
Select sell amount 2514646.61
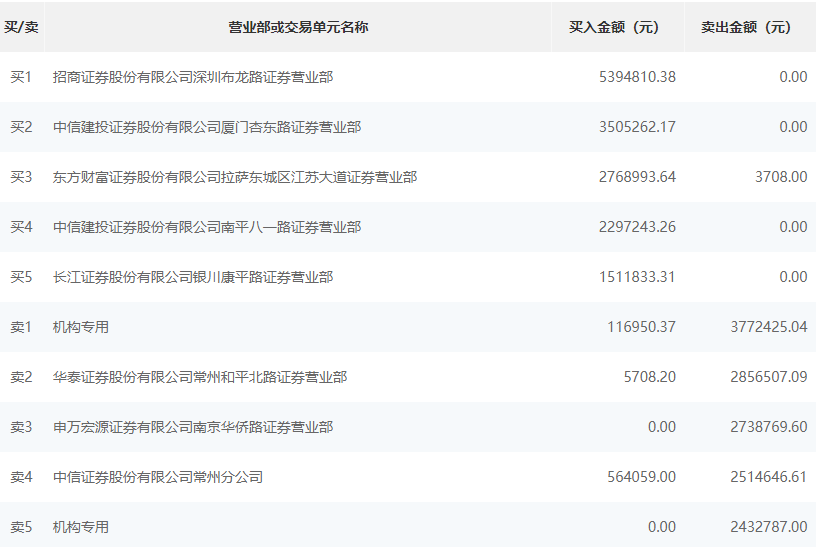click(x=769, y=477)
